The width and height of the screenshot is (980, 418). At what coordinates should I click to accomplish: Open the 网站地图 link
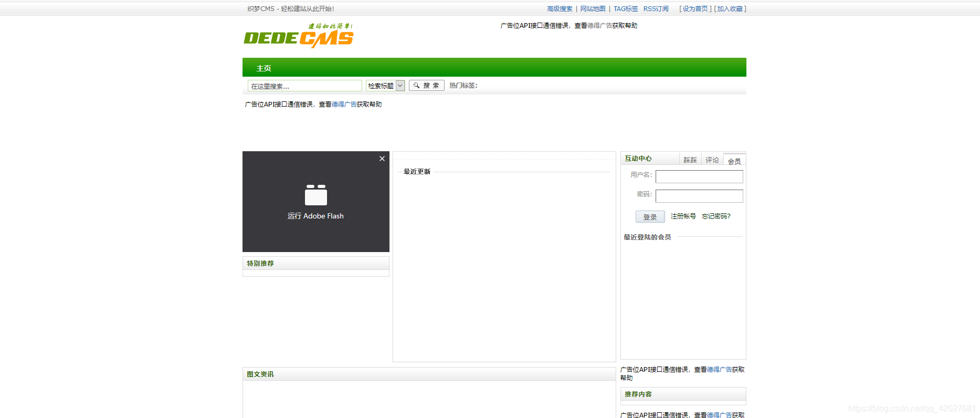tap(593, 9)
